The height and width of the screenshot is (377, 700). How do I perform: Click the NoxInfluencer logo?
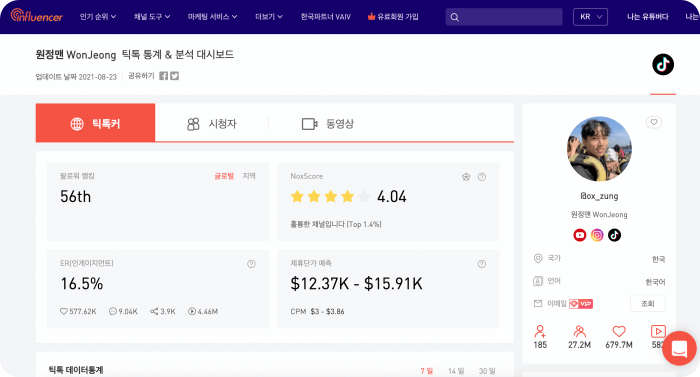[37, 16]
